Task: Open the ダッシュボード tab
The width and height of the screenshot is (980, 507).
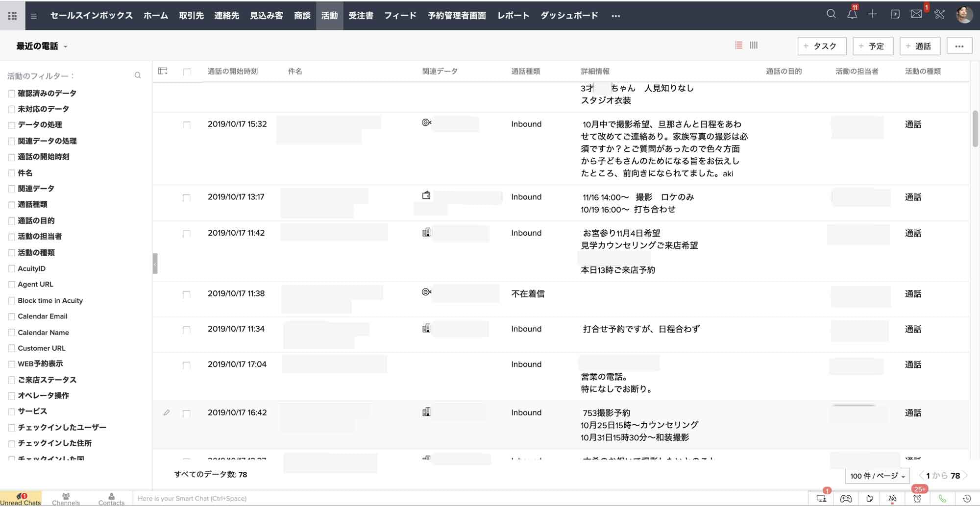Action: [x=569, y=16]
